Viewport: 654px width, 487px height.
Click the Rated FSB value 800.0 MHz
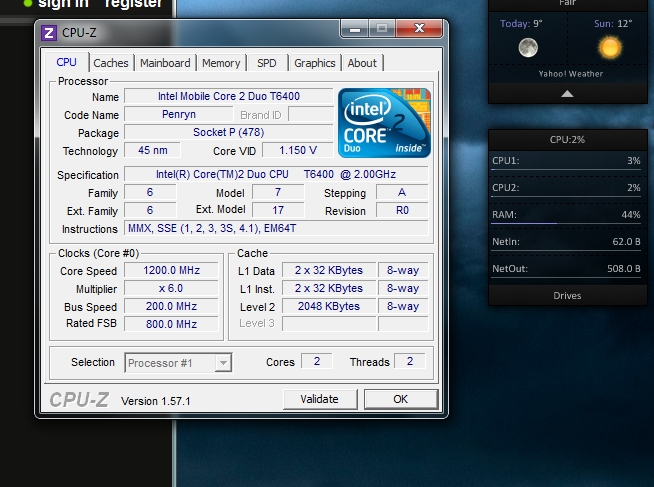(171, 324)
